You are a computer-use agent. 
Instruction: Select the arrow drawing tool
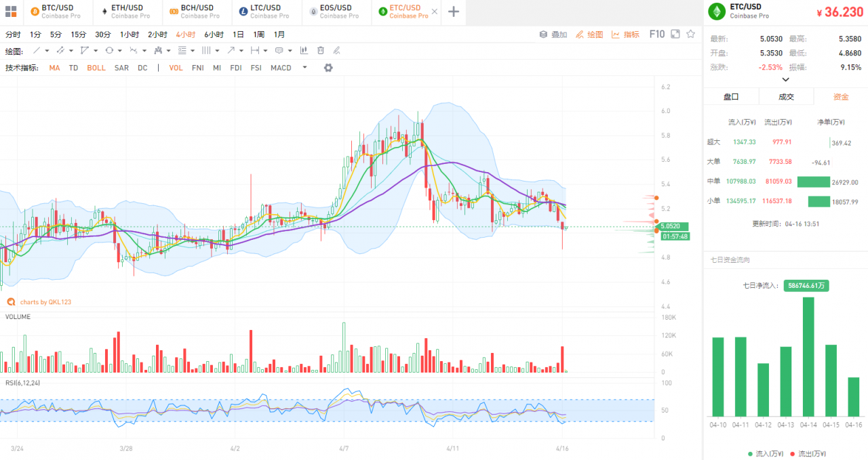231,51
